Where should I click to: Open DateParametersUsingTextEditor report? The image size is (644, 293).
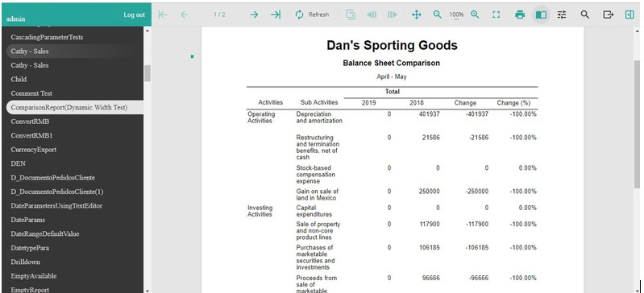[x=56, y=205]
